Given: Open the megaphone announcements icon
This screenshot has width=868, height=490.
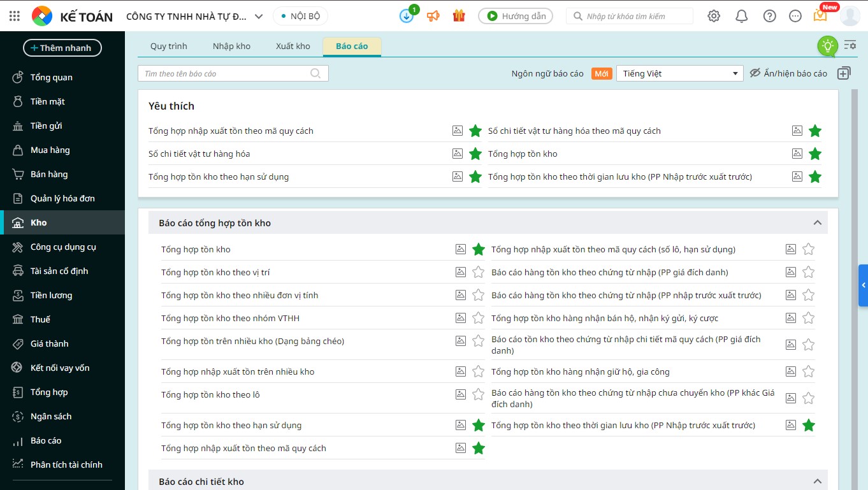Looking at the screenshot, I should pyautogui.click(x=433, y=16).
